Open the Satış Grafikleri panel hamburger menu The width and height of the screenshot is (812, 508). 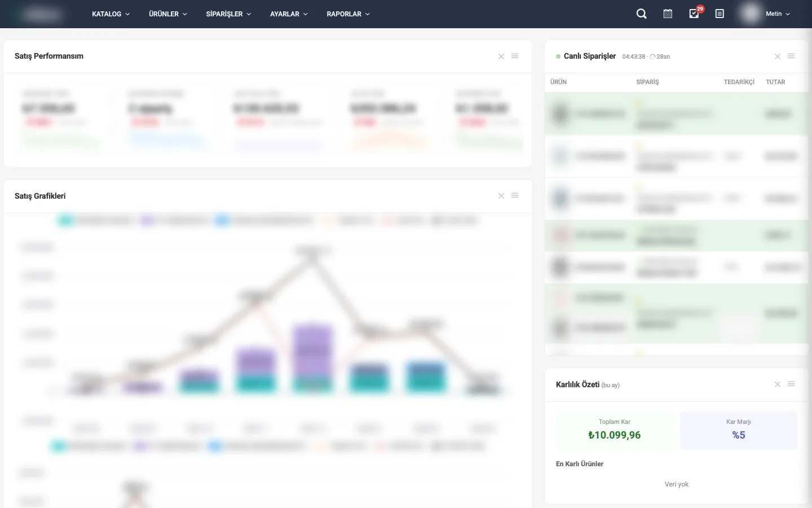click(x=515, y=196)
